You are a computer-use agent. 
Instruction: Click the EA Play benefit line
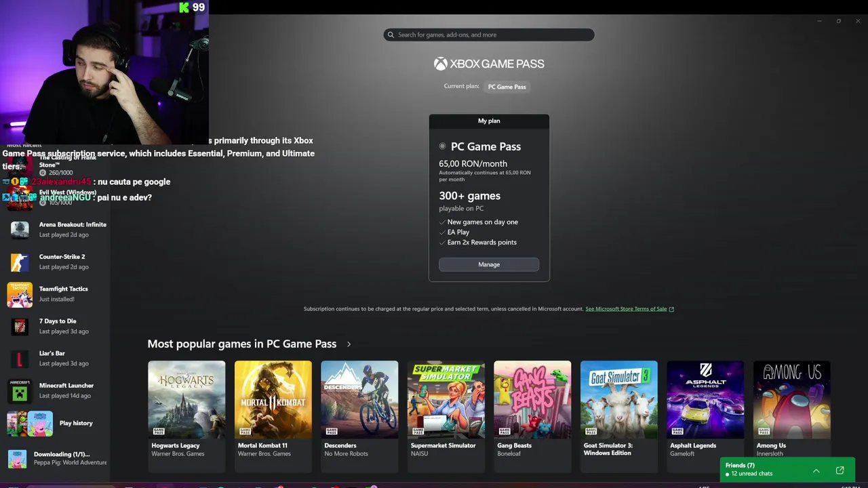click(x=458, y=232)
